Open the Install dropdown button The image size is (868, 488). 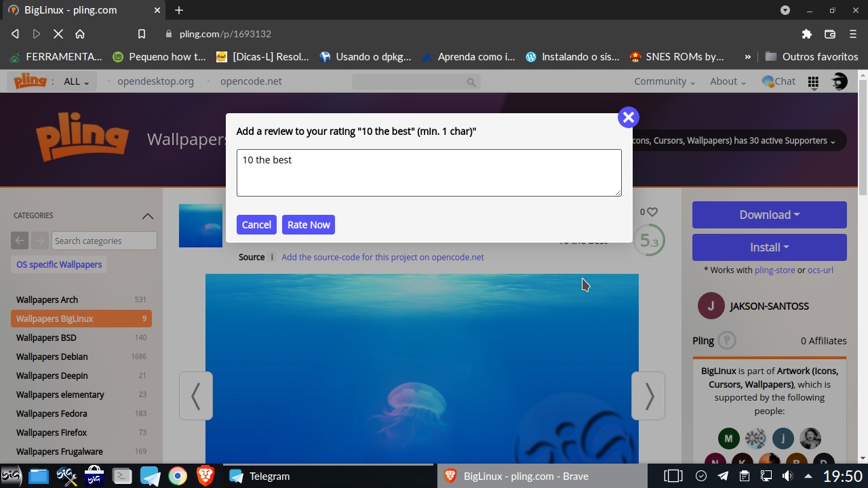770,247
